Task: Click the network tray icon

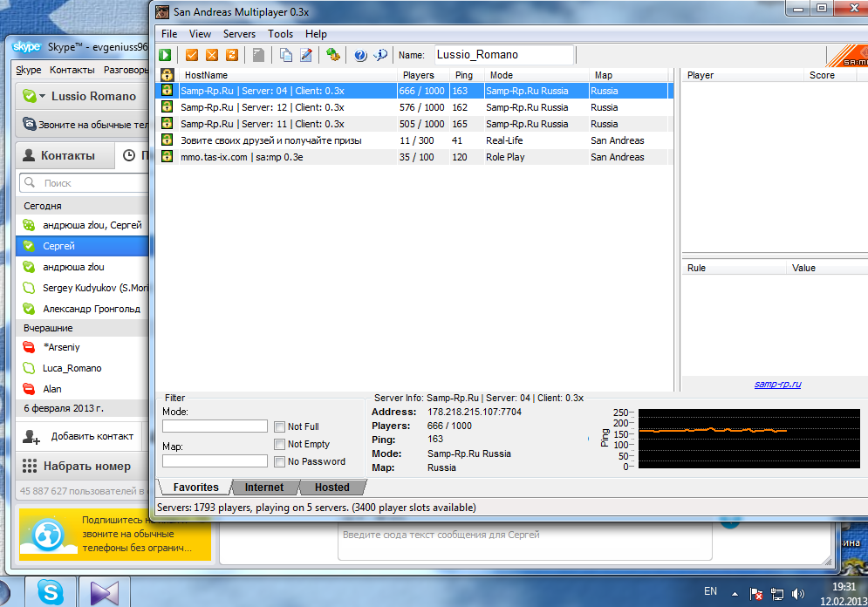Action: (777, 594)
